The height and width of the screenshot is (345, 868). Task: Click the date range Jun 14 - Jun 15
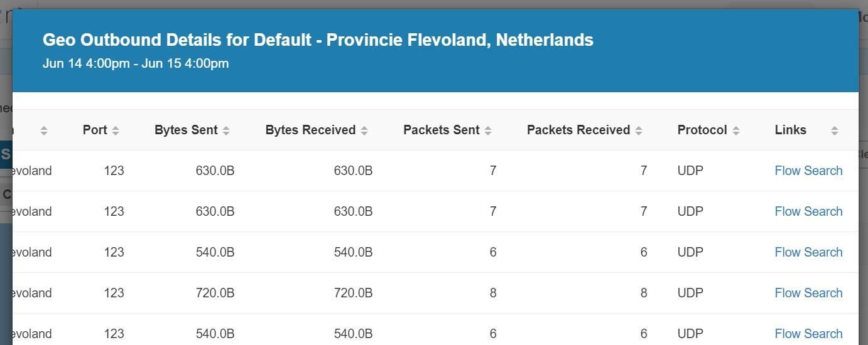(136, 63)
